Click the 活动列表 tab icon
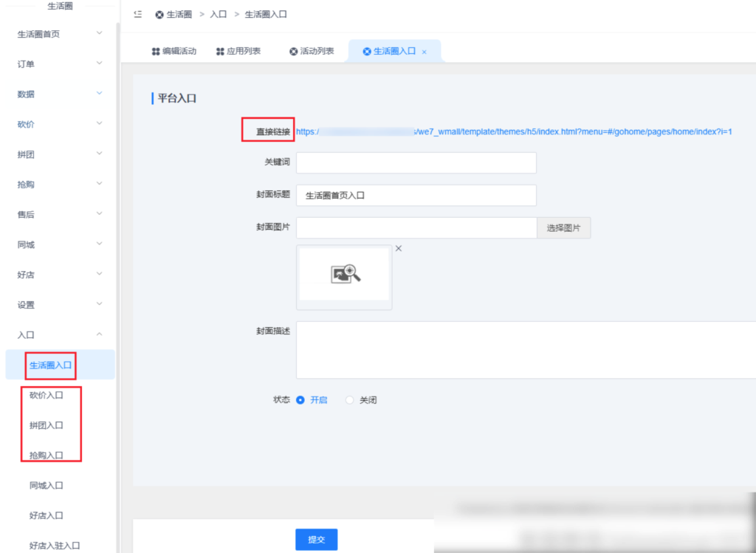This screenshot has width=756, height=553. pyautogui.click(x=294, y=52)
